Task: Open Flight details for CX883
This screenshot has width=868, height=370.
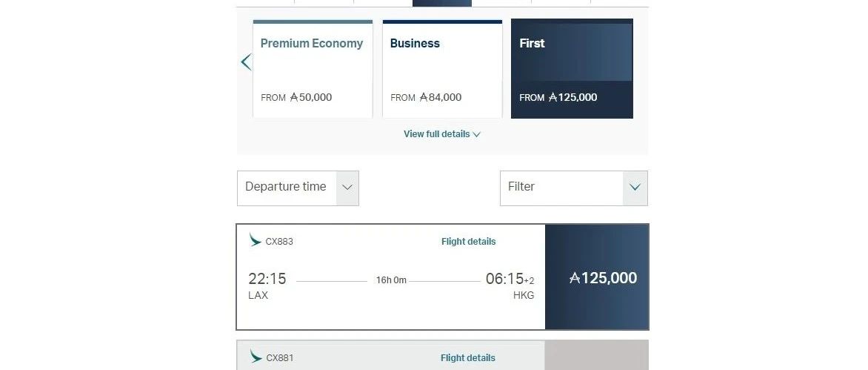Action: 468,242
